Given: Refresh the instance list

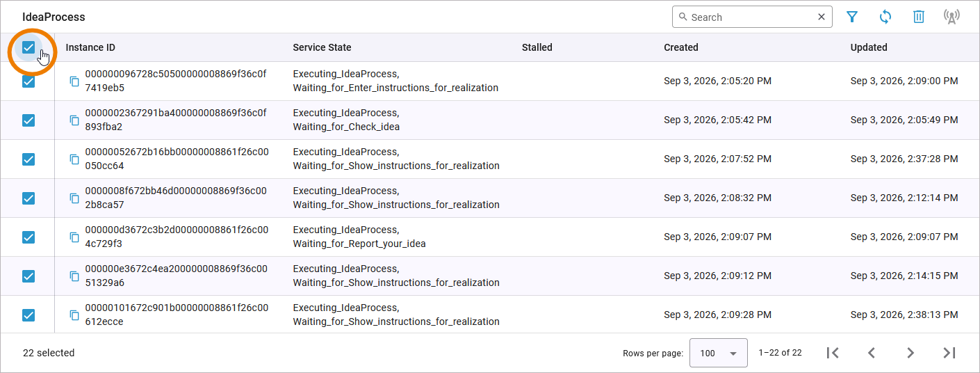Looking at the screenshot, I should (x=885, y=17).
